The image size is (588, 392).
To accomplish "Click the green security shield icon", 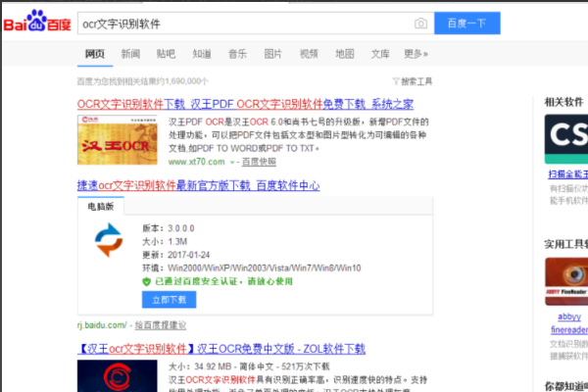I will click(x=147, y=281).
